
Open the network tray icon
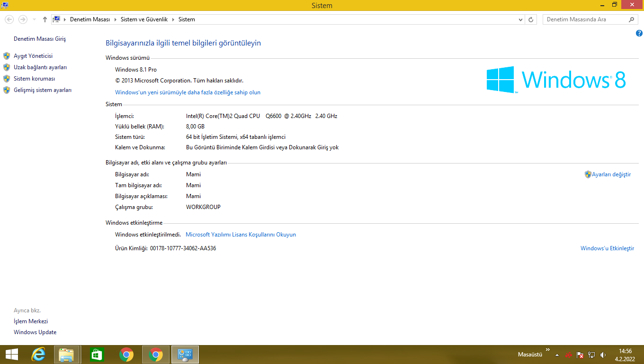tap(591, 355)
